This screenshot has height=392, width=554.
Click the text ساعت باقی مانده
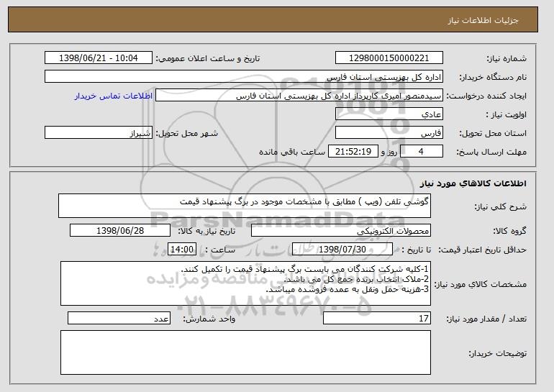pyautogui.click(x=292, y=152)
